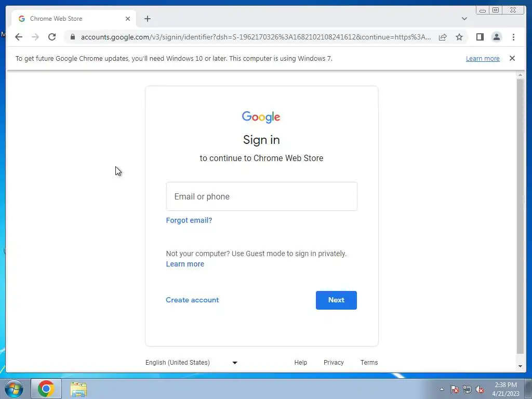Open the Terms footer link
The image size is (532, 399).
pos(369,362)
